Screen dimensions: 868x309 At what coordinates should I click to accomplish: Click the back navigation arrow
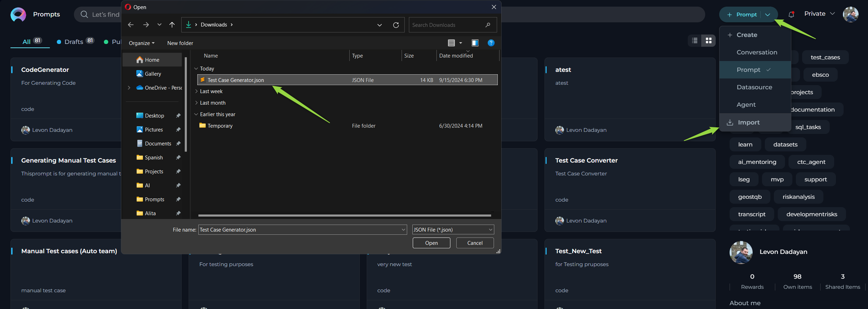point(131,24)
